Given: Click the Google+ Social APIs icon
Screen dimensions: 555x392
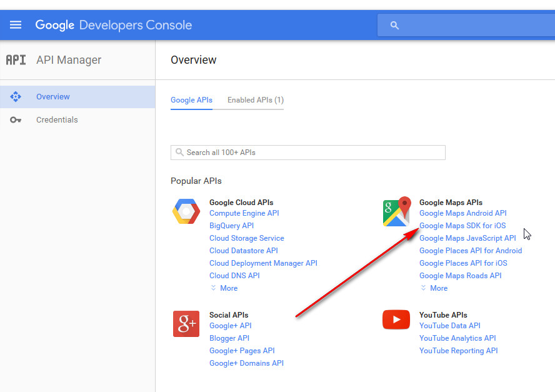Looking at the screenshot, I should pyautogui.click(x=186, y=324).
